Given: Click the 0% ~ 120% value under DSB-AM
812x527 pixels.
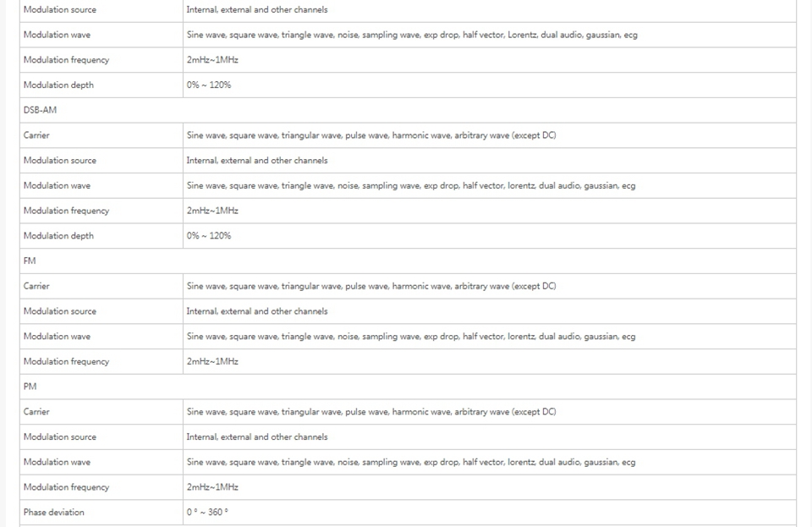Looking at the screenshot, I should (208, 236).
